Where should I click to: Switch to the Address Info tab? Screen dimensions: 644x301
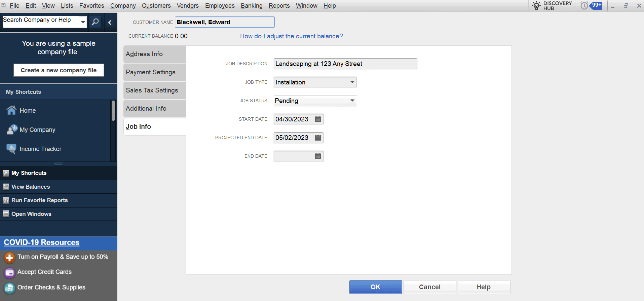click(155, 54)
